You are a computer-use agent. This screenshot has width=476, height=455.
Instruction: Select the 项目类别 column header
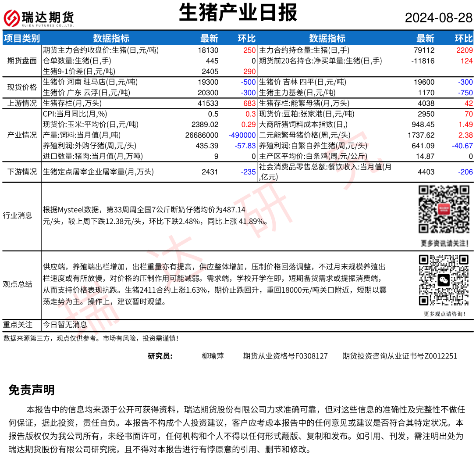[21, 38]
